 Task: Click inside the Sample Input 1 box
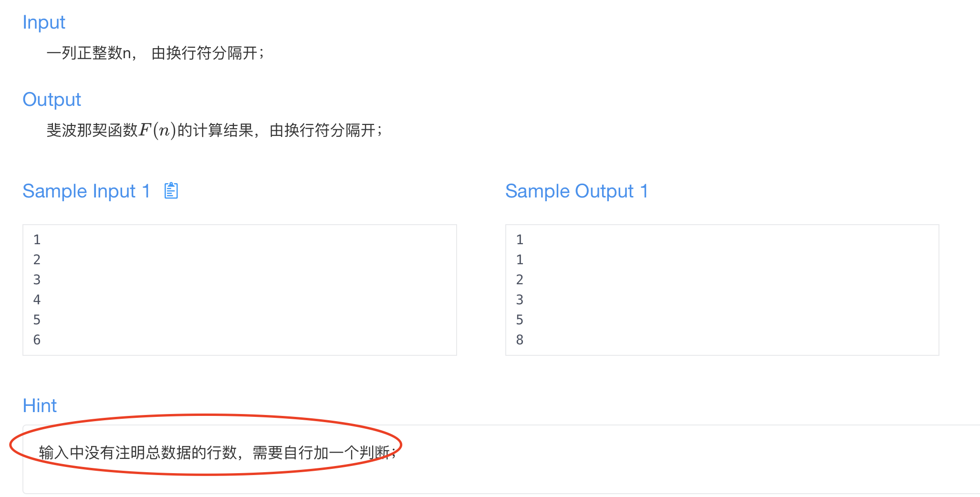pyautogui.click(x=240, y=290)
